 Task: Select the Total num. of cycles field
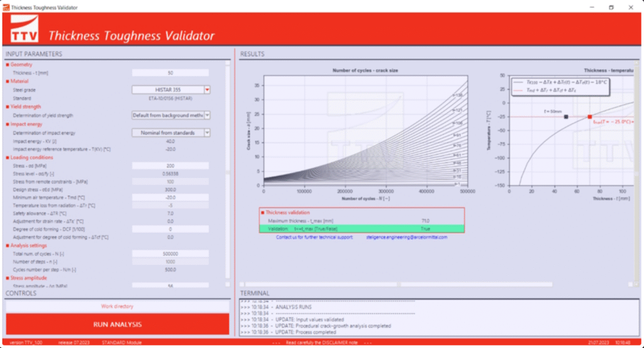tap(170, 253)
